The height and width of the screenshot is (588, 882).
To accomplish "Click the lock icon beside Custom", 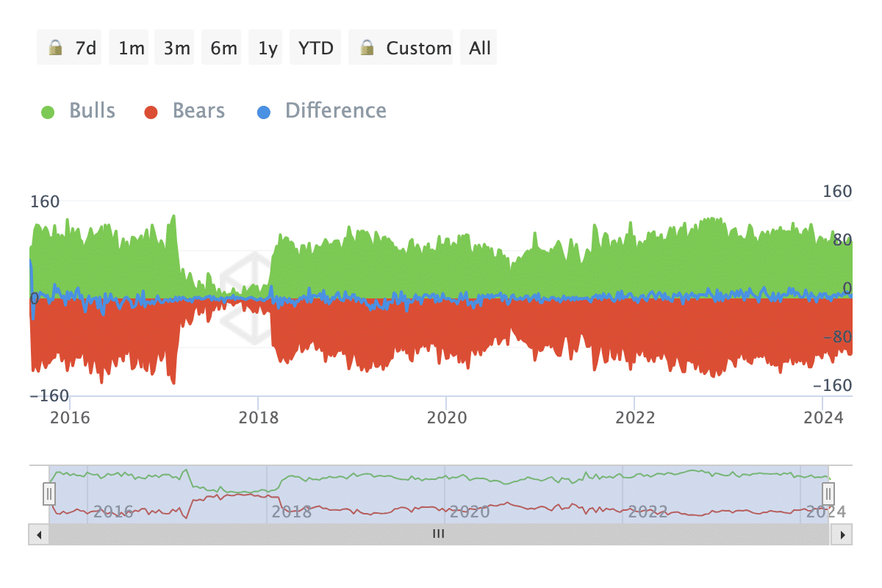I will coord(367,49).
